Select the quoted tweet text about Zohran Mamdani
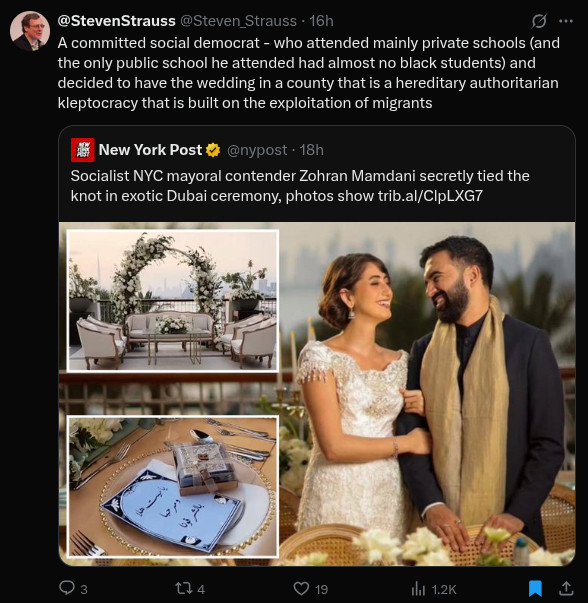Viewport: 588px width, 603px height. click(x=300, y=186)
